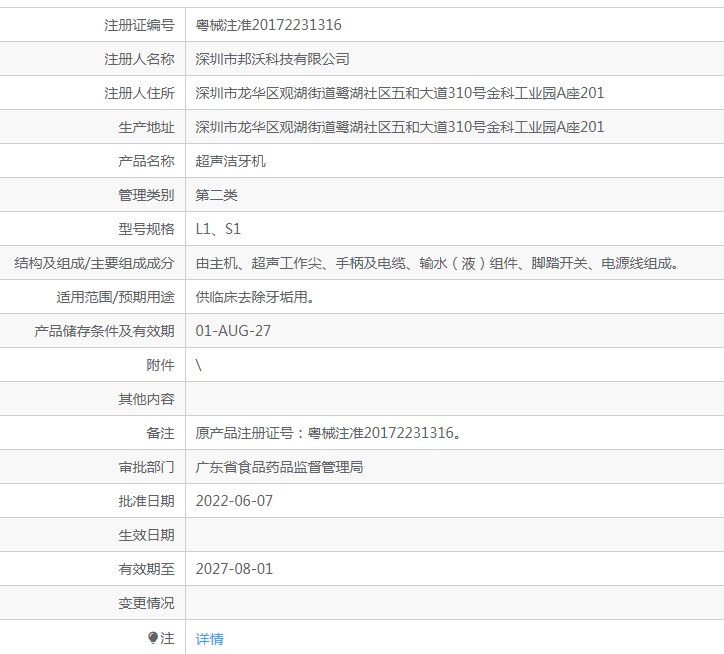
Task: Click the 备注 label
Action: (x=160, y=433)
